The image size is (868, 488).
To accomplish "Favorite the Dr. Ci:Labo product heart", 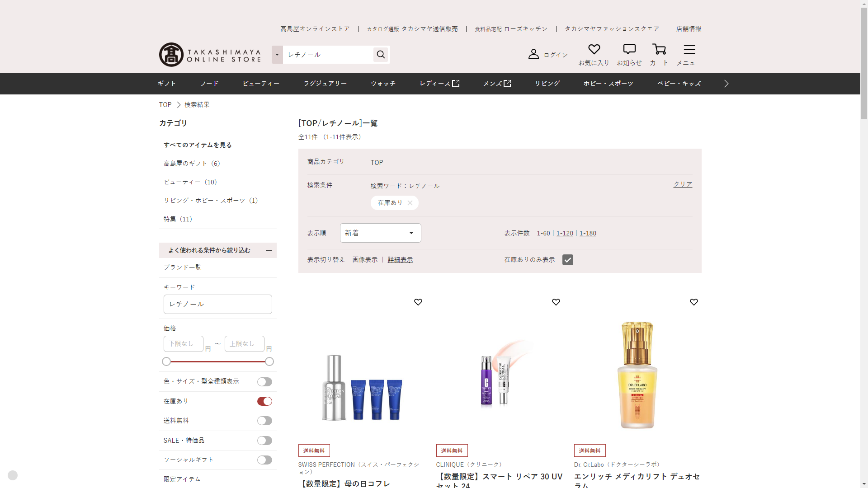I will tap(693, 302).
